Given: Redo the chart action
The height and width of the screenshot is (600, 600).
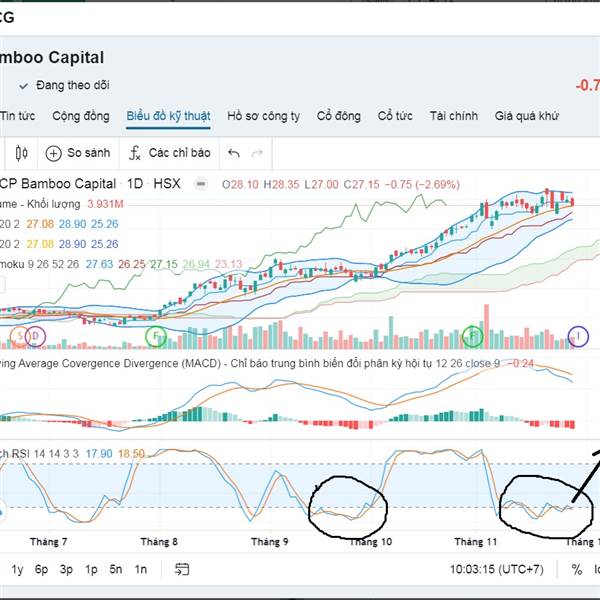Looking at the screenshot, I should [x=257, y=153].
